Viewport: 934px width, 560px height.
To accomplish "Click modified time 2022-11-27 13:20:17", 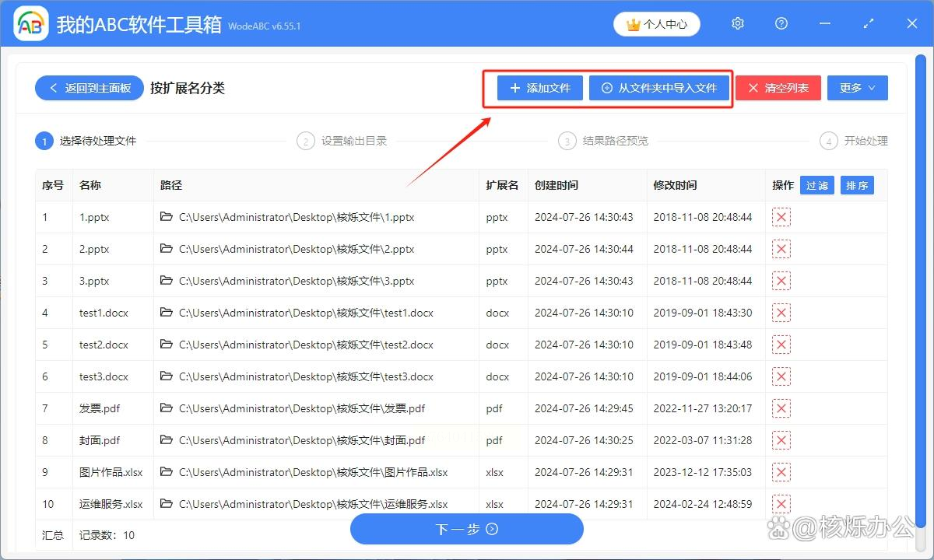I will (703, 408).
